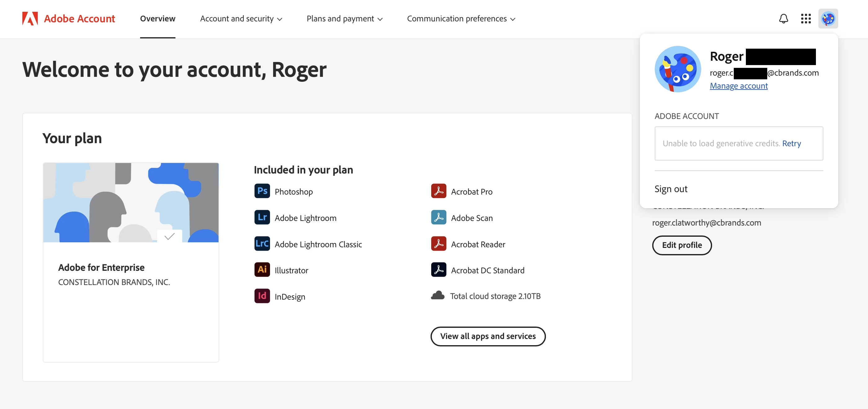Click the Manage account link
Screen dimensions: 868x409
pos(739,86)
